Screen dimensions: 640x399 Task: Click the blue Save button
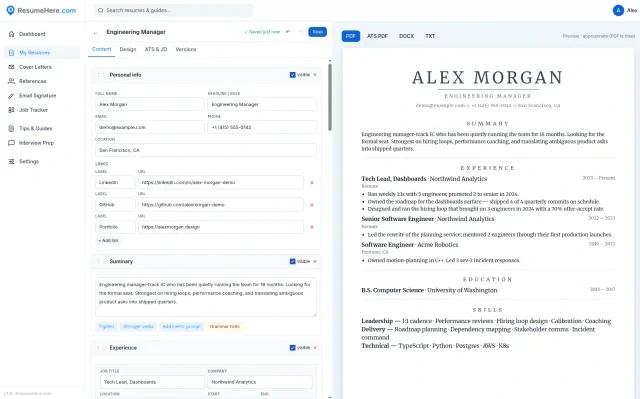click(318, 32)
